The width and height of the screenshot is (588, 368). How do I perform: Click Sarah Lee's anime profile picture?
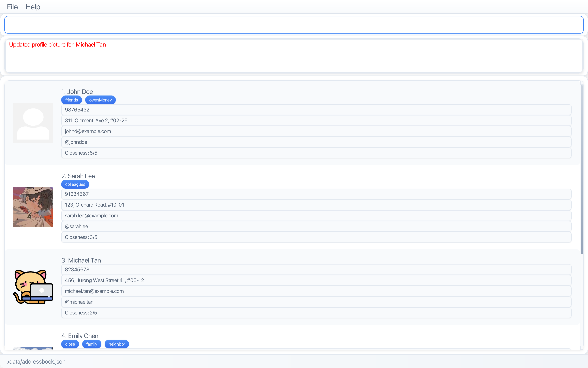coord(33,207)
